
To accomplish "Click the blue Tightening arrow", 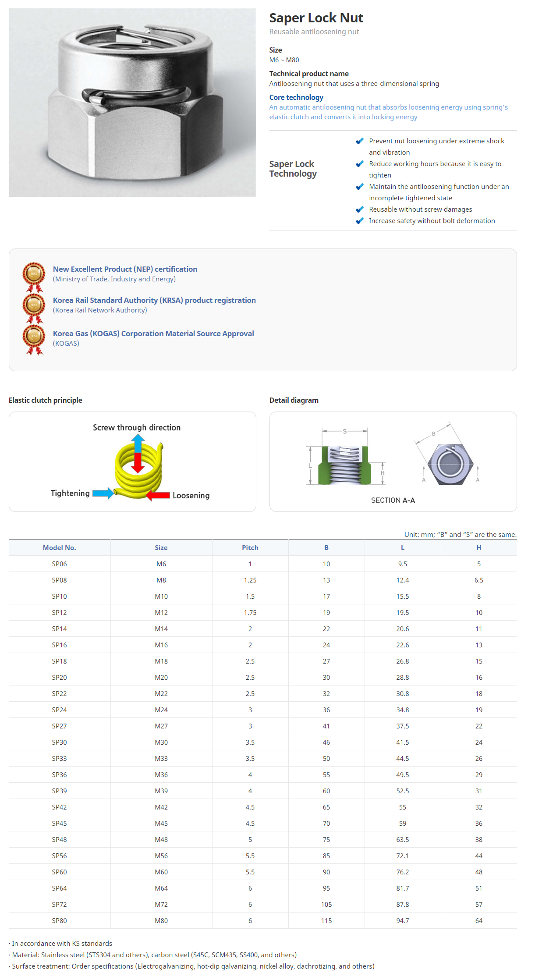I will coord(103,493).
